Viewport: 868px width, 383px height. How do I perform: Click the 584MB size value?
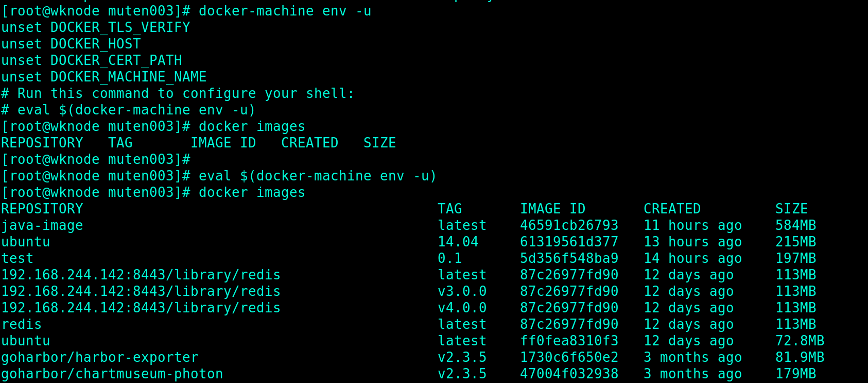[x=795, y=226]
